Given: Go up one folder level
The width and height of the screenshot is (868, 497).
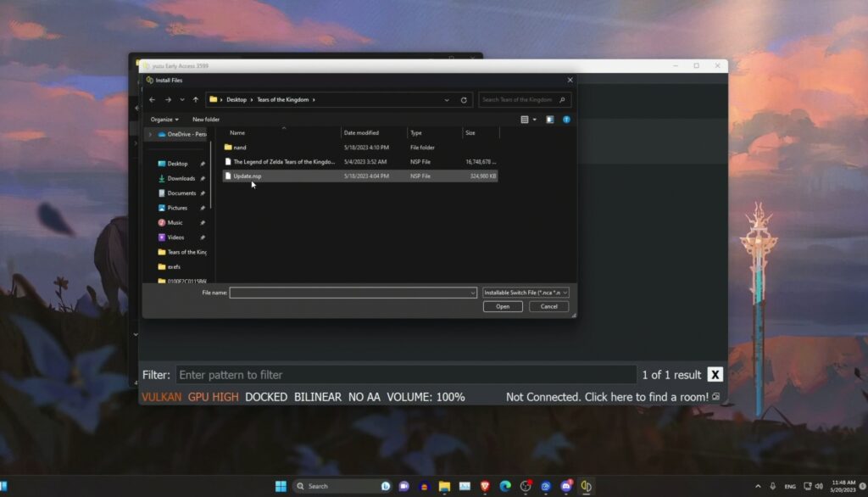Looking at the screenshot, I should coord(196,100).
